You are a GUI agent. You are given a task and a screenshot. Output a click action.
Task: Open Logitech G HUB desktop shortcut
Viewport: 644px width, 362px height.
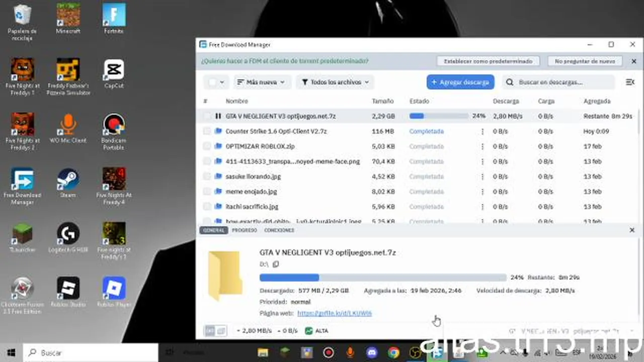click(x=68, y=237)
